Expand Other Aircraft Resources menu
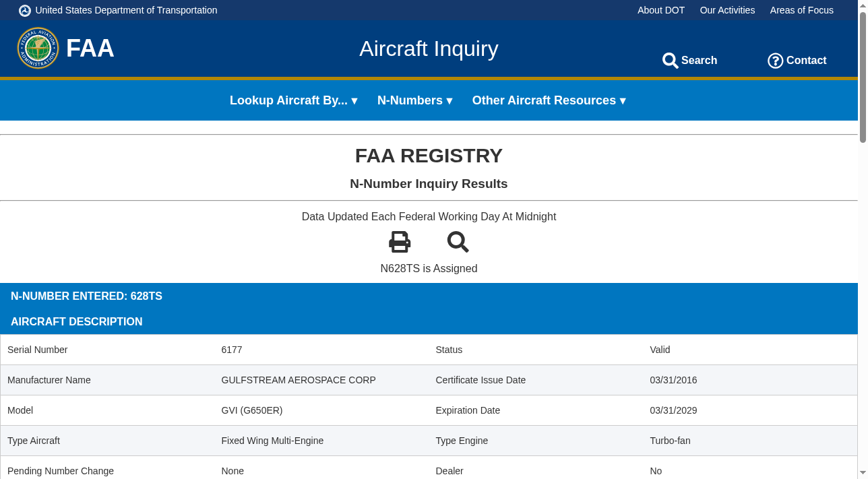The image size is (868, 479). (549, 100)
